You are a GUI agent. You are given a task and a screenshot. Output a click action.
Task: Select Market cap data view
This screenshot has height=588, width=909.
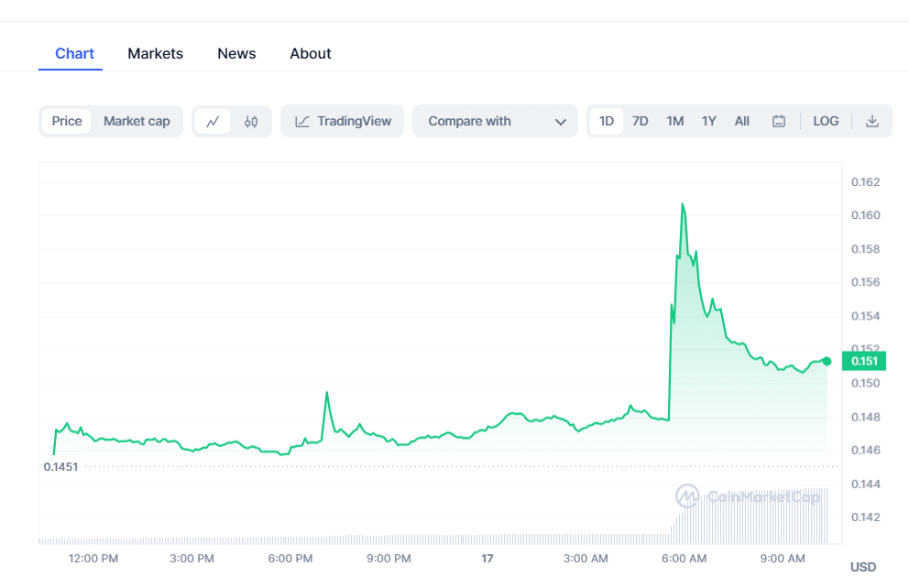(x=137, y=121)
